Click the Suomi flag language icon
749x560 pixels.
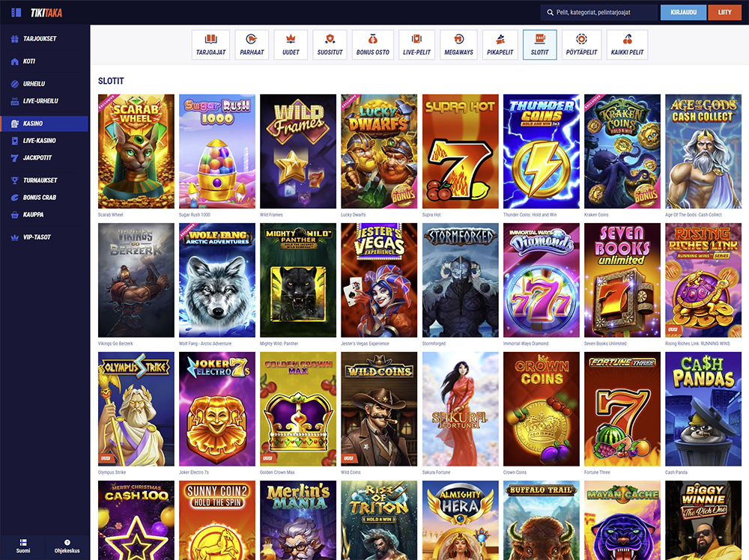(23, 542)
